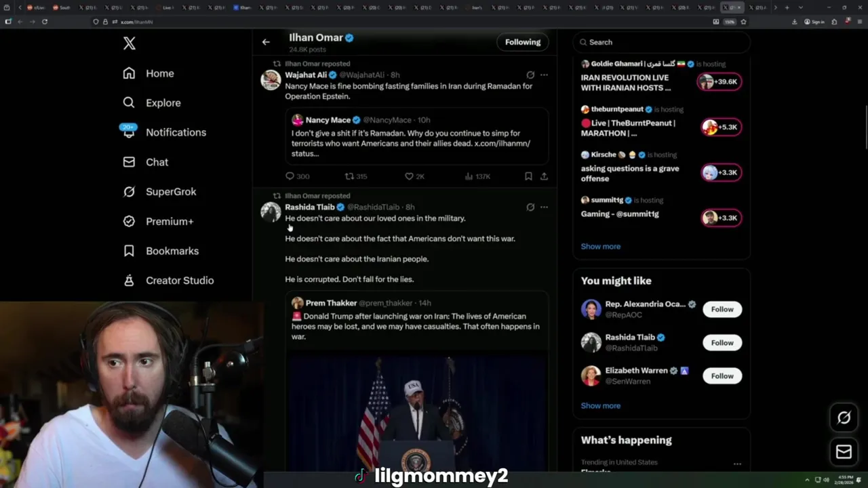Open Rep. Alexandria Ocasio-Cortez profile avatar
Screen dimensions: 868x488
tap(591, 309)
